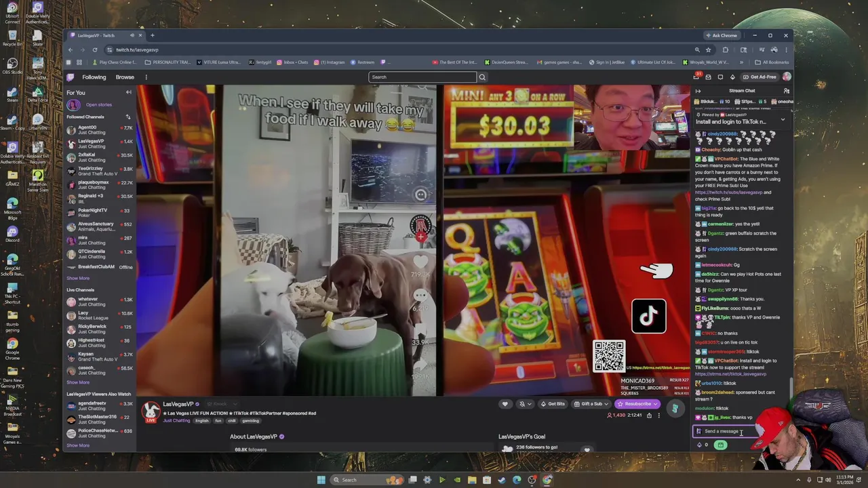The height and width of the screenshot is (488, 868).
Task: Open QTCinderella channel in sidebar
Action: click(x=100, y=253)
